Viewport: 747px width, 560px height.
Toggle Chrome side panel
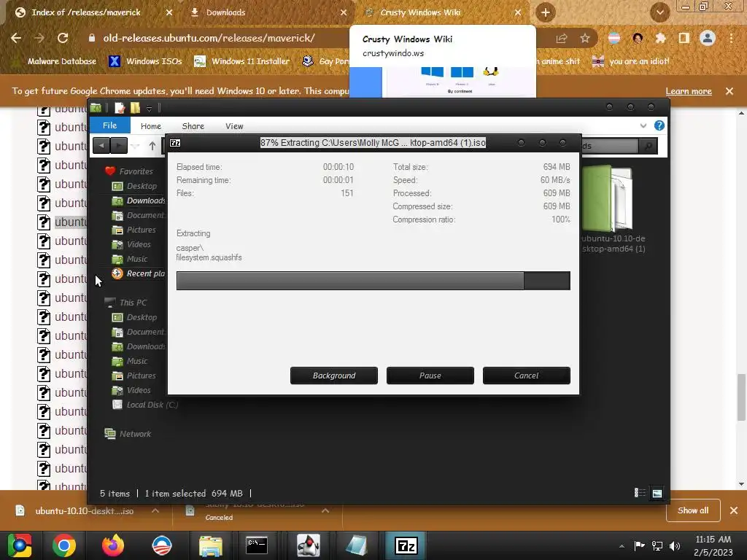pyautogui.click(x=684, y=38)
